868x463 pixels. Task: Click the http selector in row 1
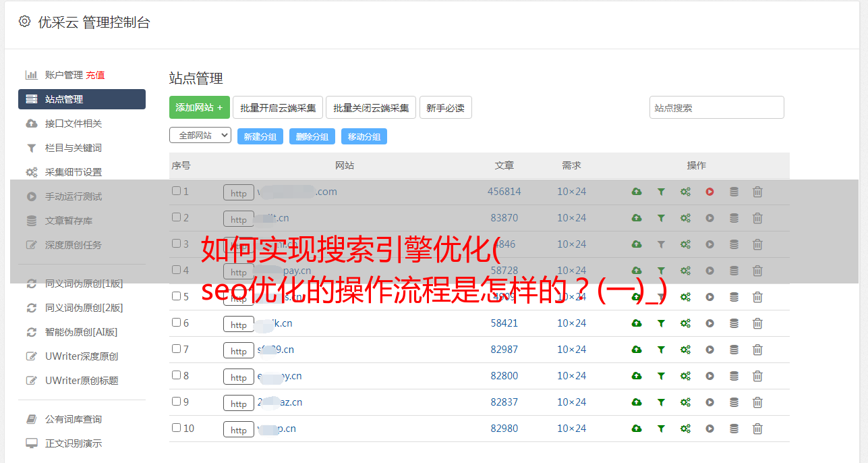click(x=239, y=192)
